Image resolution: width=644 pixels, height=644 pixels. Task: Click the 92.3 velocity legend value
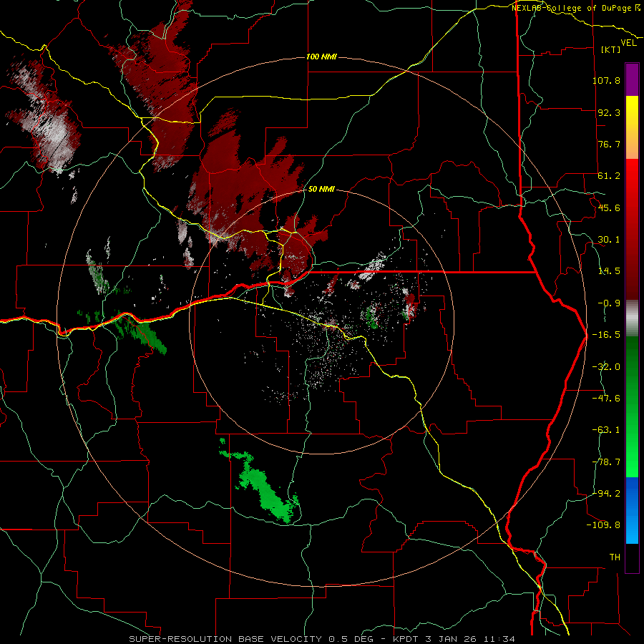coord(609,112)
